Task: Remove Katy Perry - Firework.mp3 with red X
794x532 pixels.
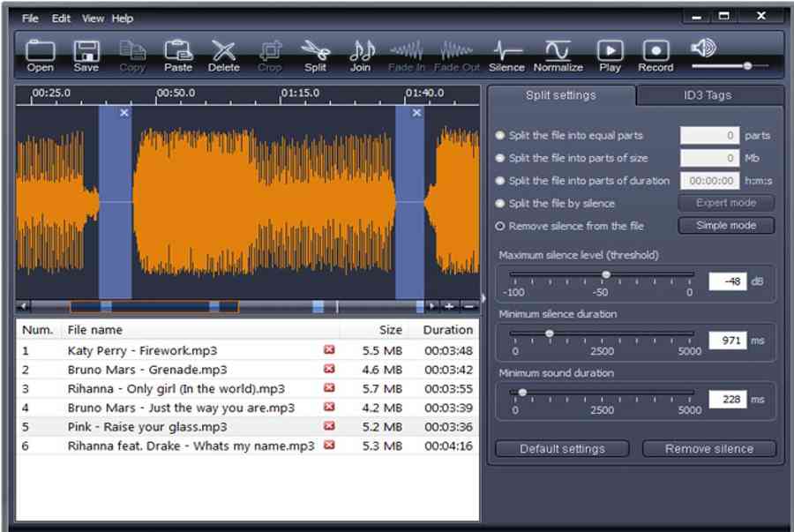Action: tap(329, 349)
